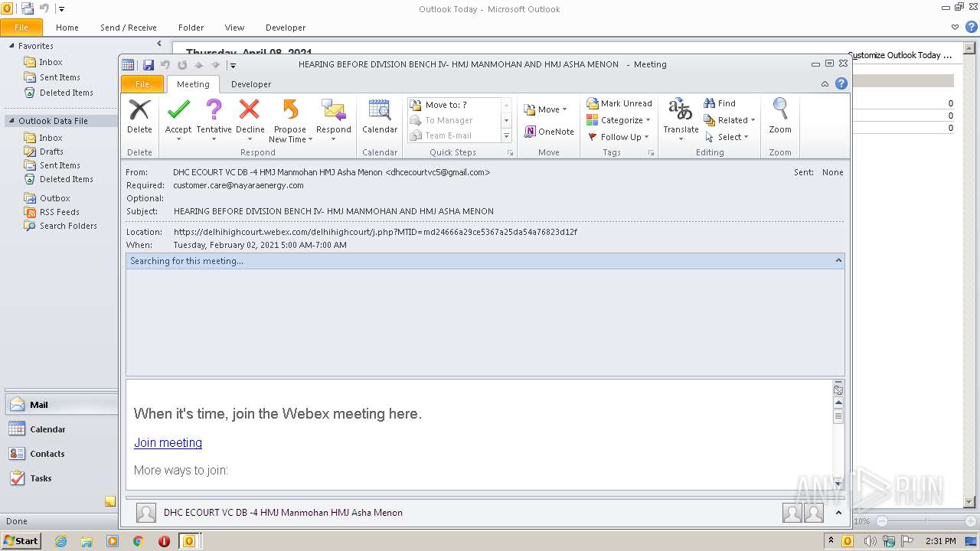
Task: Switch to Developer tab in meeting
Action: click(x=251, y=84)
